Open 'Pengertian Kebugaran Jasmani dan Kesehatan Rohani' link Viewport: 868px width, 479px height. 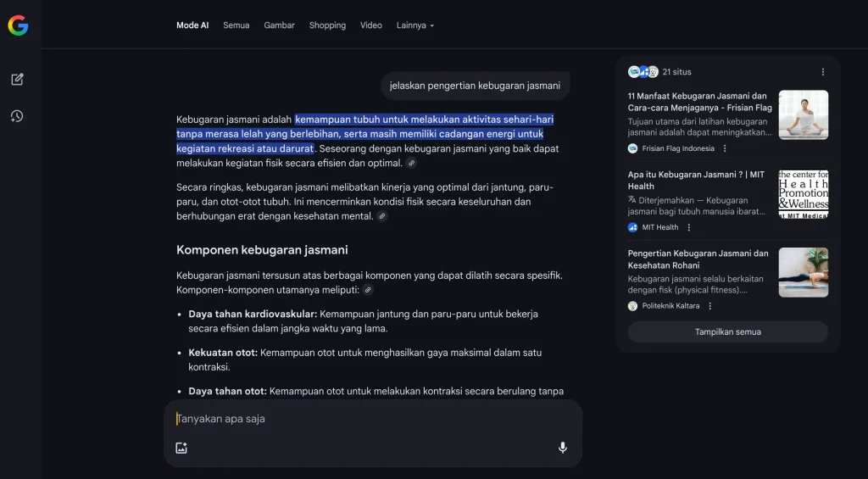point(698,259)
